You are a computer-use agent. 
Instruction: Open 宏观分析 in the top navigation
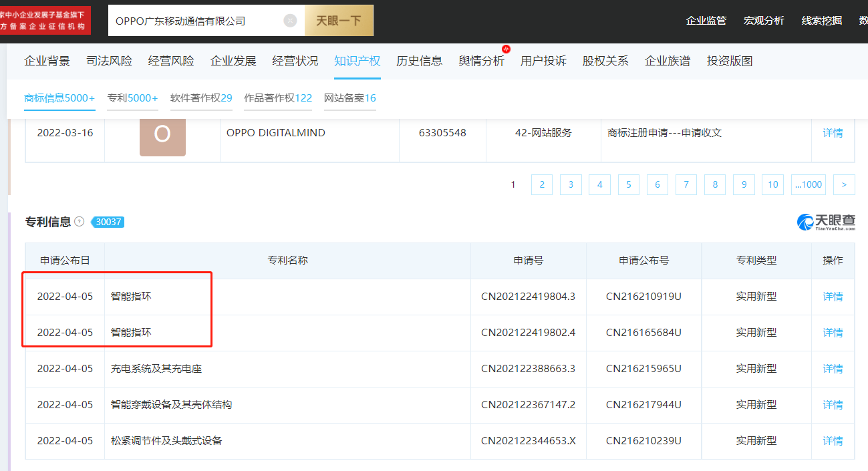(764, 21)
